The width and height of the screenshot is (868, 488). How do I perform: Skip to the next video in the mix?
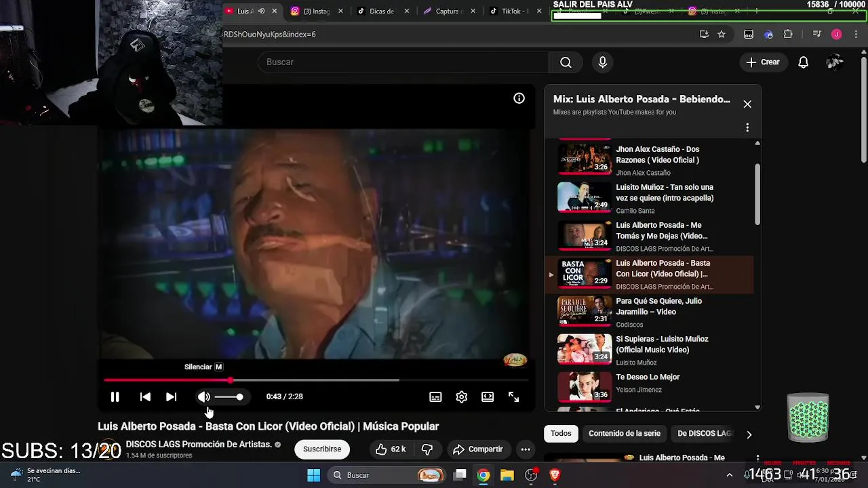(171, 397)
